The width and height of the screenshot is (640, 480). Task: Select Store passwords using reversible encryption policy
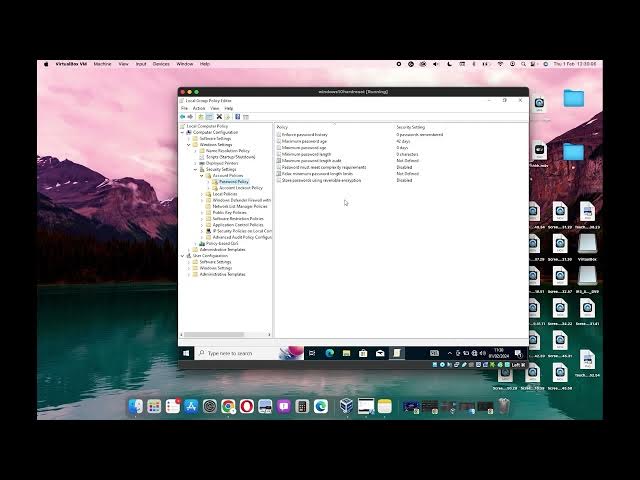322,180
